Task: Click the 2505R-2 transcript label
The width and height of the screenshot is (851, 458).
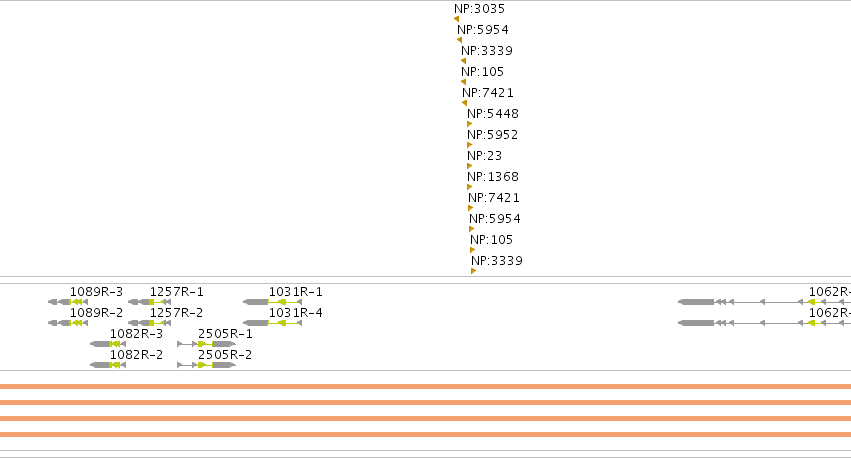Action: [225, 355]
